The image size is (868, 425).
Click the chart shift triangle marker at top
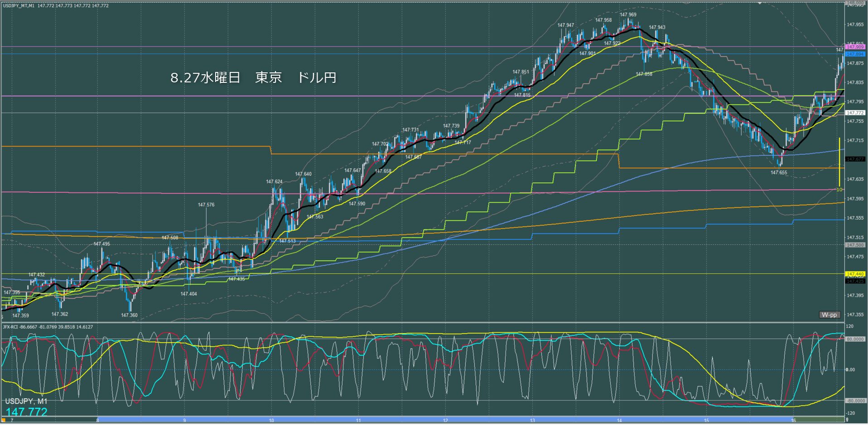760,2
